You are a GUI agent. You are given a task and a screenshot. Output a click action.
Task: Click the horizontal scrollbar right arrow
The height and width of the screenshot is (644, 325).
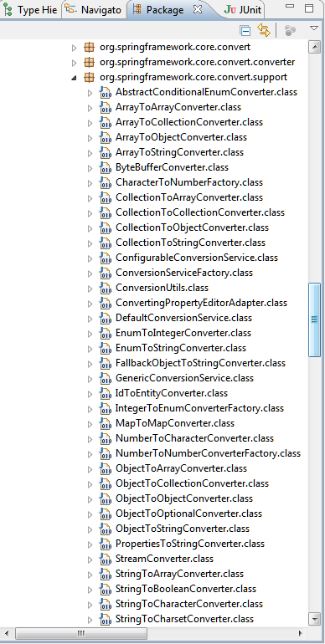tap(301, 633)
